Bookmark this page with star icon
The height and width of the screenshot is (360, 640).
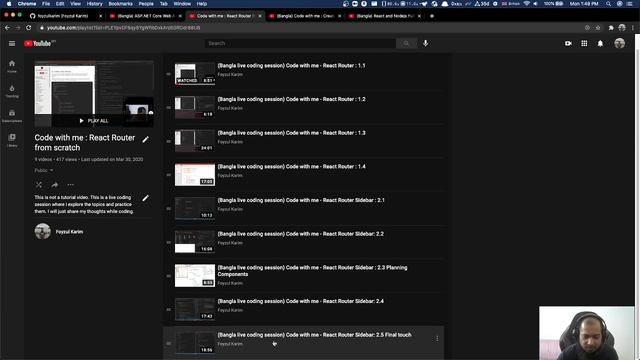point(598,28)
